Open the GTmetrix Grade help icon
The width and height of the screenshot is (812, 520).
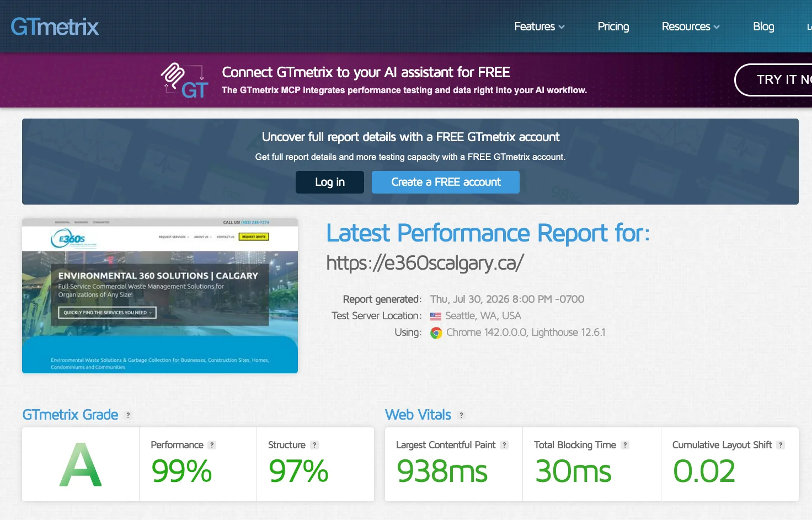(x=128, y=415)
